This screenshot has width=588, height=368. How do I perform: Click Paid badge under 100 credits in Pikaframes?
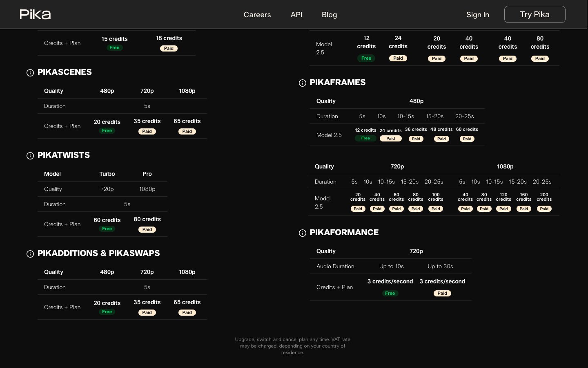point(436,209)
